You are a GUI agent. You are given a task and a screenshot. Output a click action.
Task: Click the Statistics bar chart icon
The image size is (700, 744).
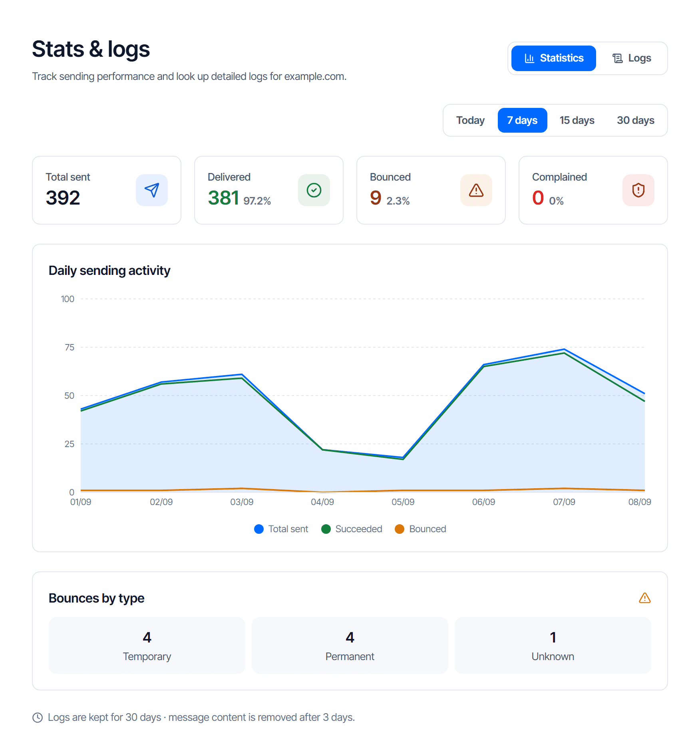pos(529,58)
